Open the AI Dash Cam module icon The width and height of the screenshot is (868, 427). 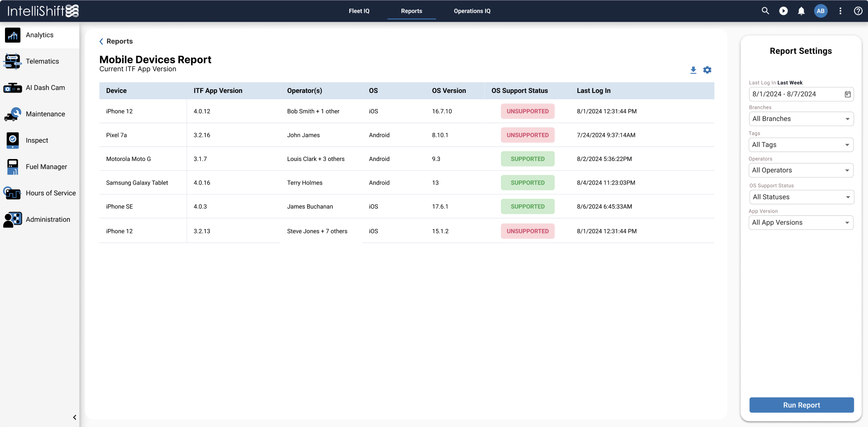[13, 87]
